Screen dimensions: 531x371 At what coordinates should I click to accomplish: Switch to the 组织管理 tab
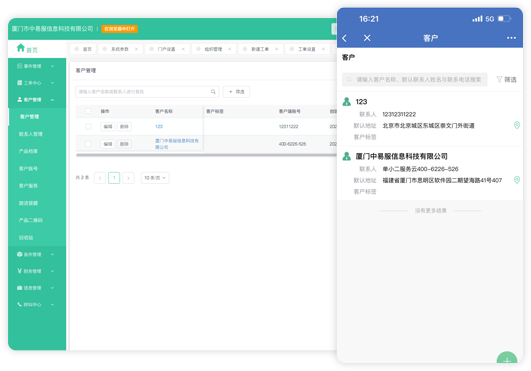tap(213, 49)
